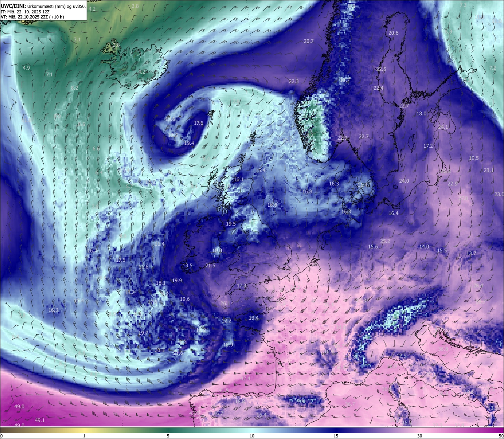Screen dimensions: 504x439
Task: Click the 12.5 value label
Action: pyautogui.click(x=401, y=356)
